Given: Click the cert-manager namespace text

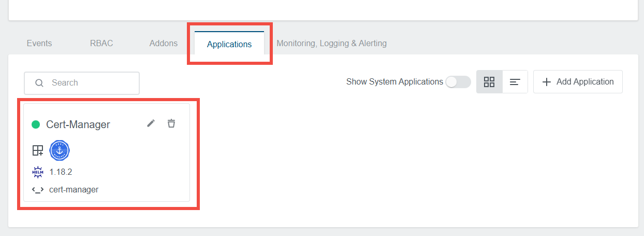Looking at the screenshot, I should point(74,190).
